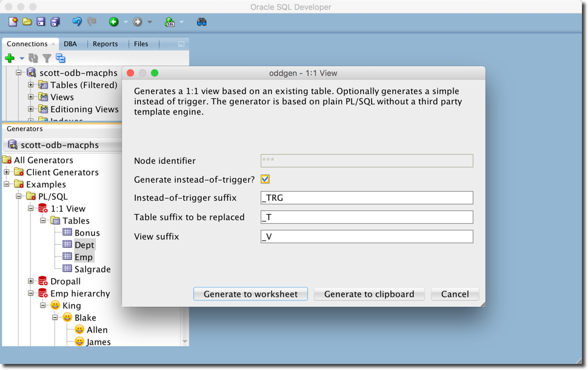Image resolution: width=588 pixels, height=370 pixels.
Task: Click Generate to clipboard button
Action: [369, 294]
